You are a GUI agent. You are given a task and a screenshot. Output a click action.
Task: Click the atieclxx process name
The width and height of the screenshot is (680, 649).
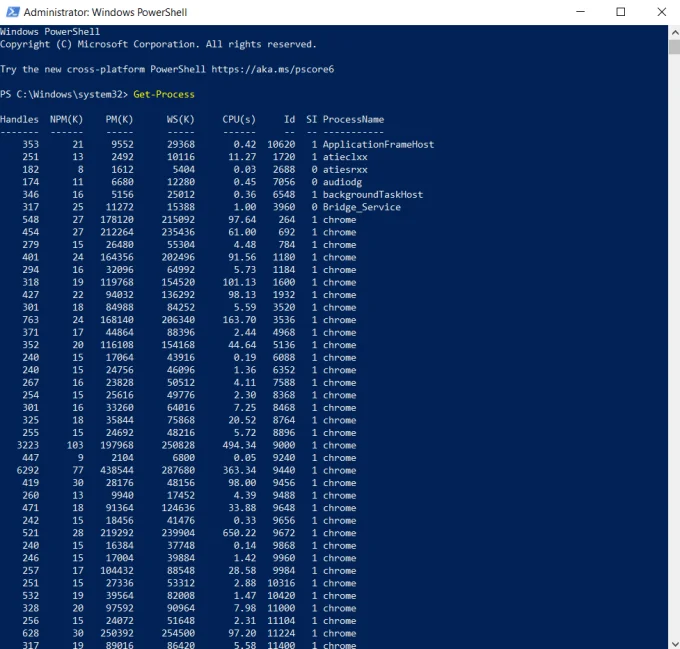point(345,157)
